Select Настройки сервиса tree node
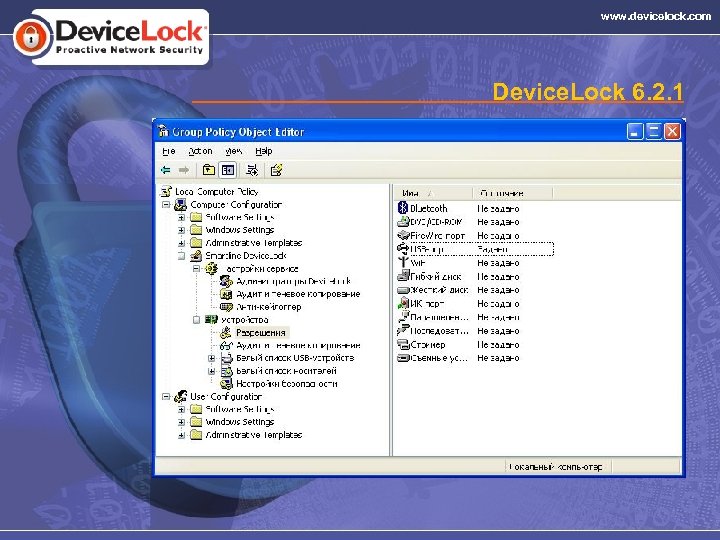 point(259,269)
